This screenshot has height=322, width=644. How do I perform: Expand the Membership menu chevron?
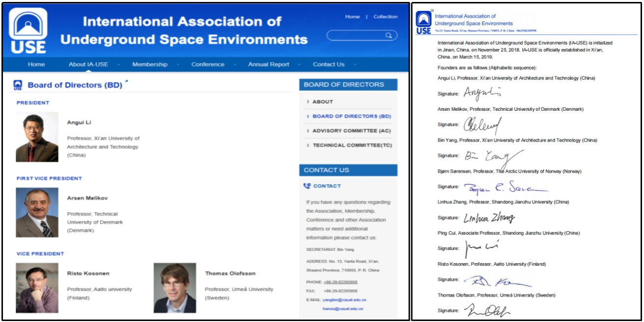pos(178,65)
